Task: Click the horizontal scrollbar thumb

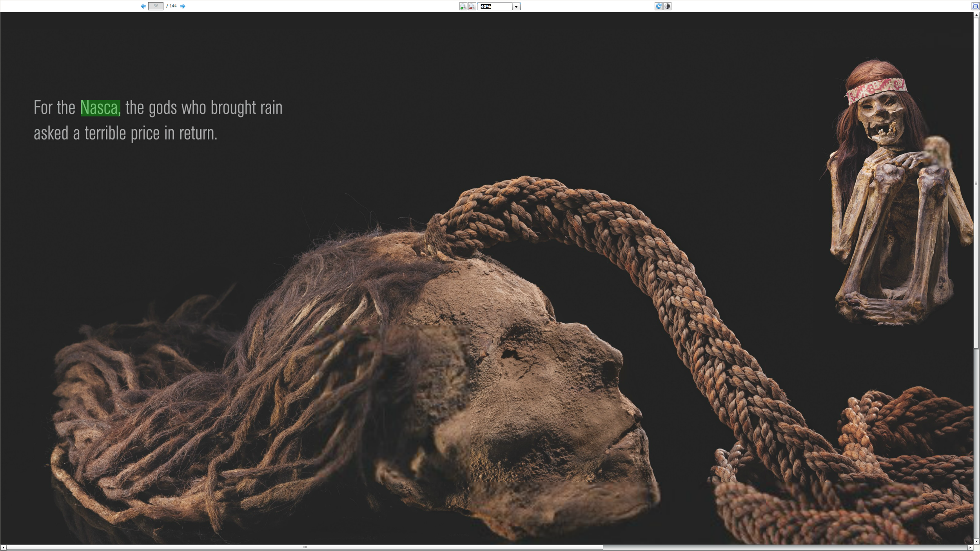Action: 305,547
